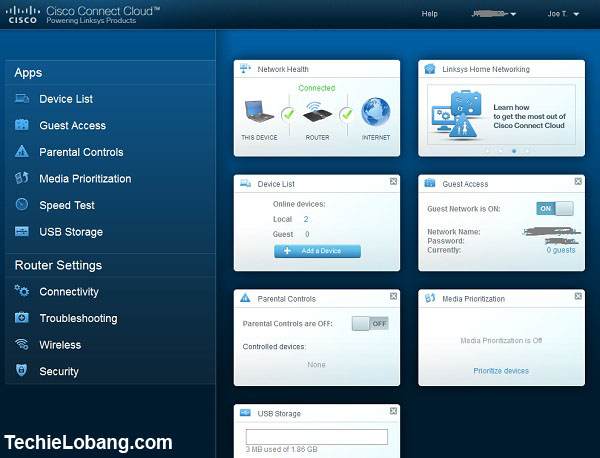Image resolution: width=600 pixels, height=458 pixels.
Task: Close the USB Storage widget
Action: [x=393, y=411]
